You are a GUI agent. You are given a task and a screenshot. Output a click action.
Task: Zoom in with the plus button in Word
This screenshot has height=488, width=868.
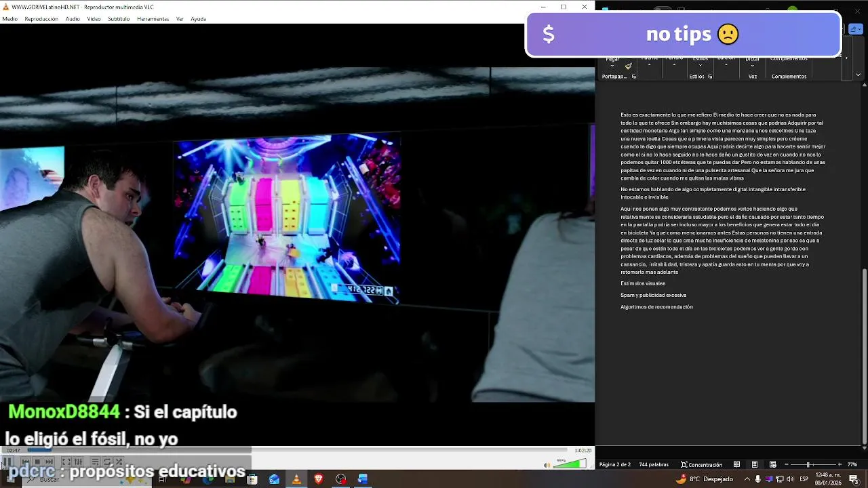pos(840,464)
